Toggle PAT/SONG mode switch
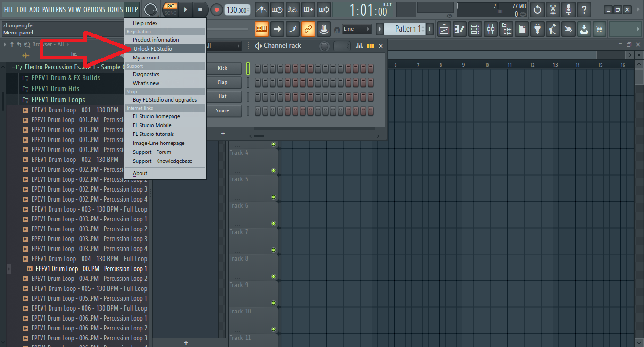This screenshot has height=347, width=644. tap(170, 9)
